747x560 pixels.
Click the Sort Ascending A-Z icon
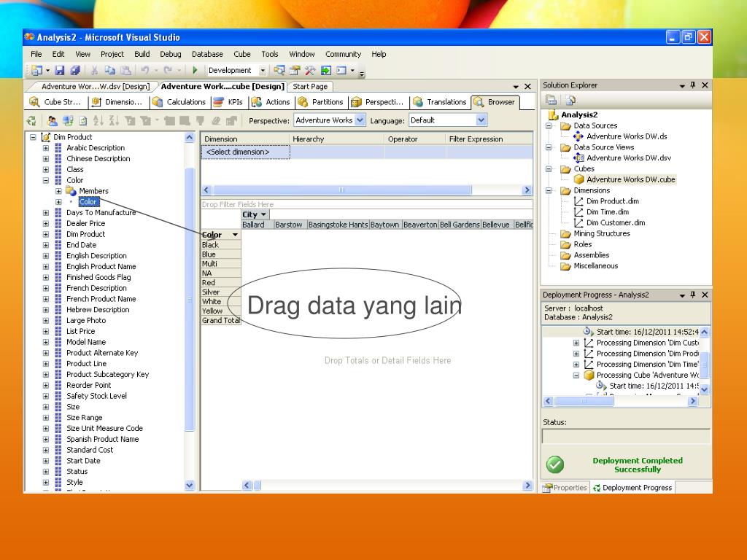click(98, 121)
